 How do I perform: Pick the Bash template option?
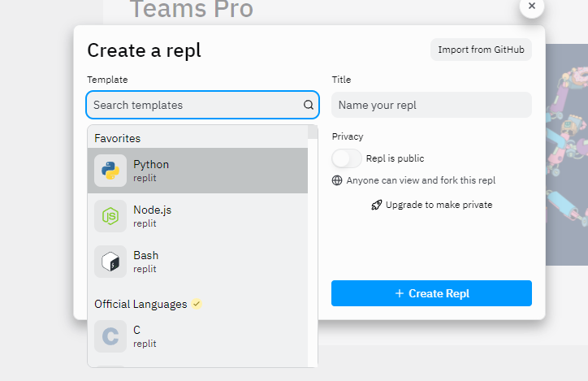pyautogui.click(x=197, y=262)
